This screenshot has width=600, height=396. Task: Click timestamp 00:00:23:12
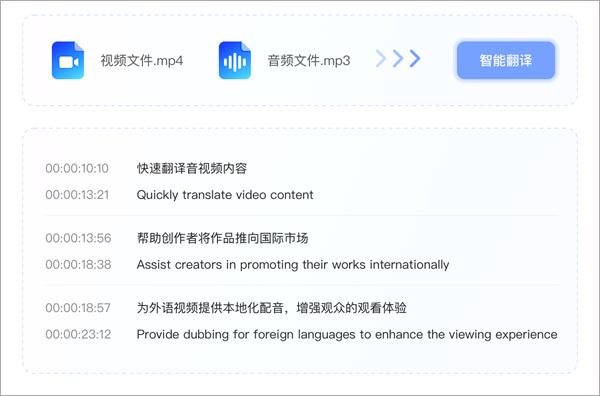click(78, 334)
